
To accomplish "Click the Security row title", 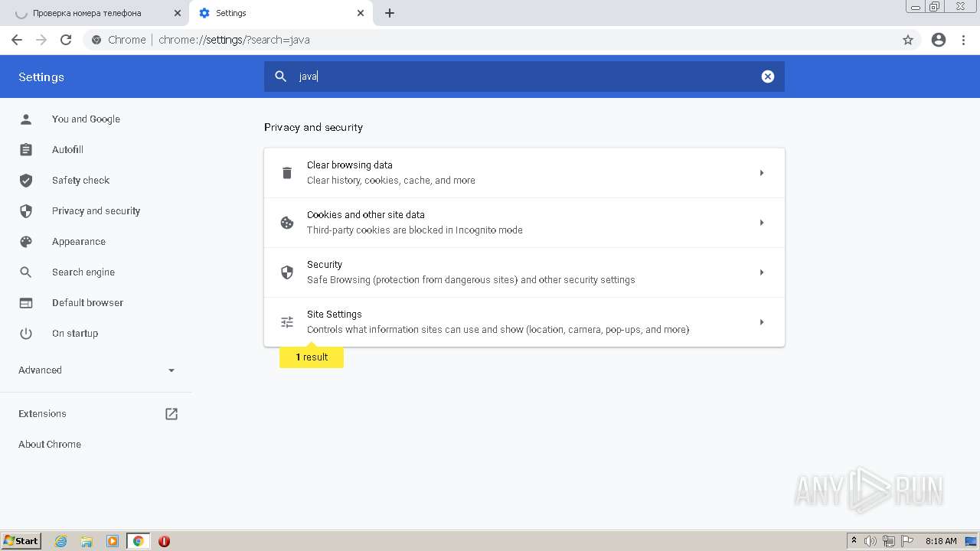I will pyautogui.click(x=325, y=265).
